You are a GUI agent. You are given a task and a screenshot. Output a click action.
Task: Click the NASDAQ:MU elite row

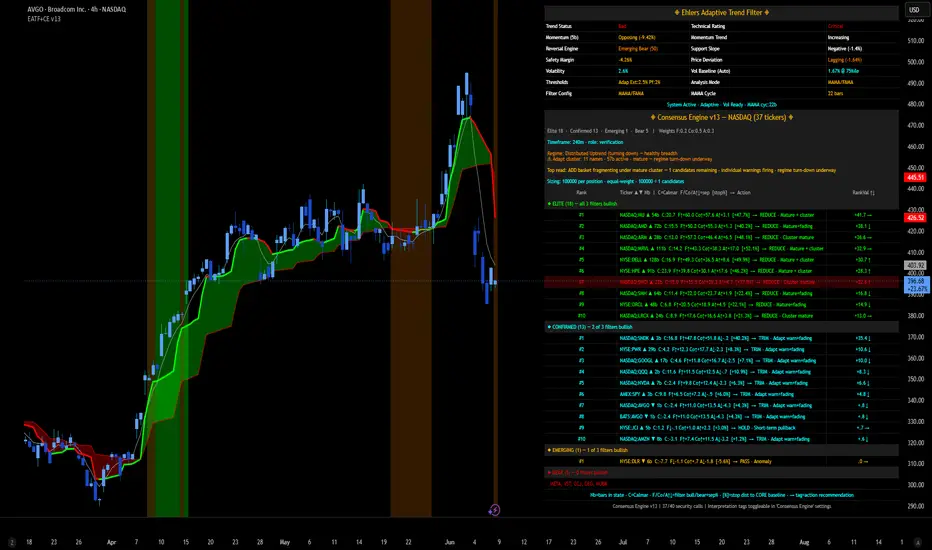pos(721,215)
